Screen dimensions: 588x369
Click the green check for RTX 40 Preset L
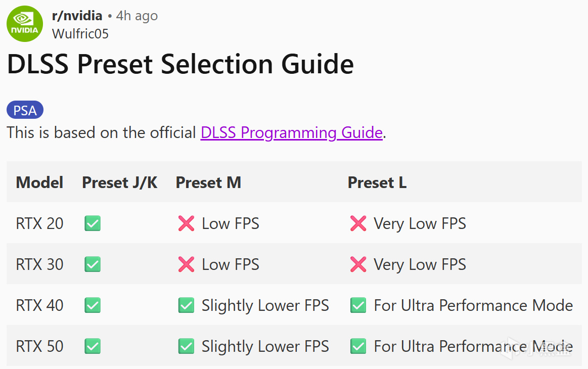click(358, 305)
